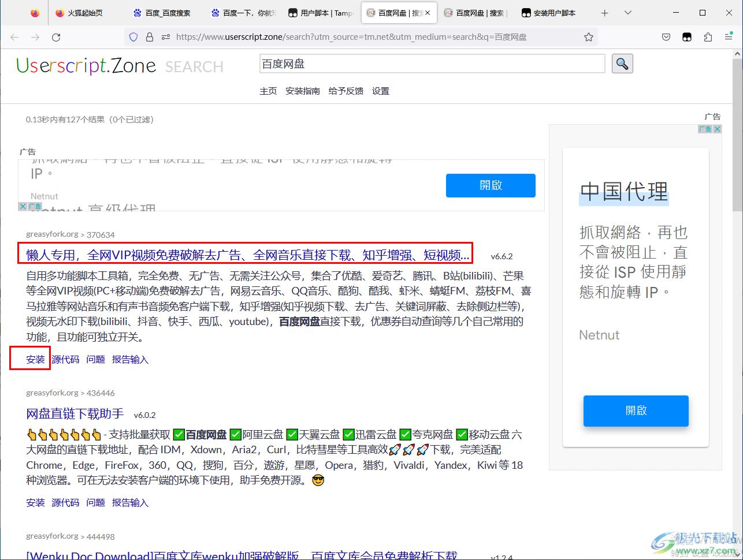743x560 pixels.
Task: Click 安装 for the 懒人专用 script
Action: 35,359
